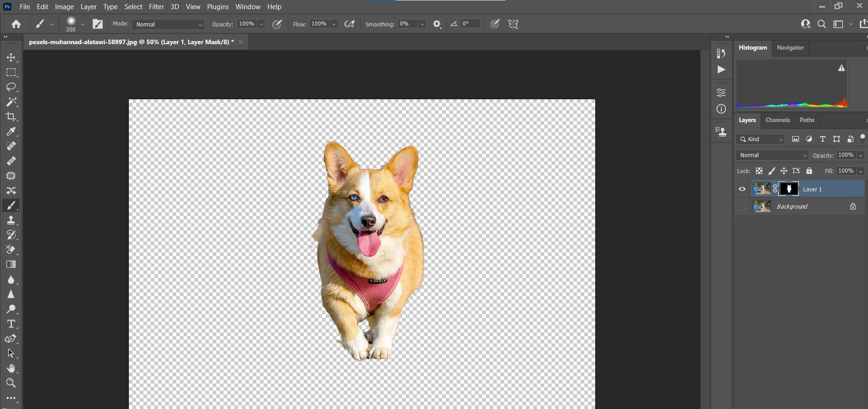Select the Move tool

tap(11, 58)
